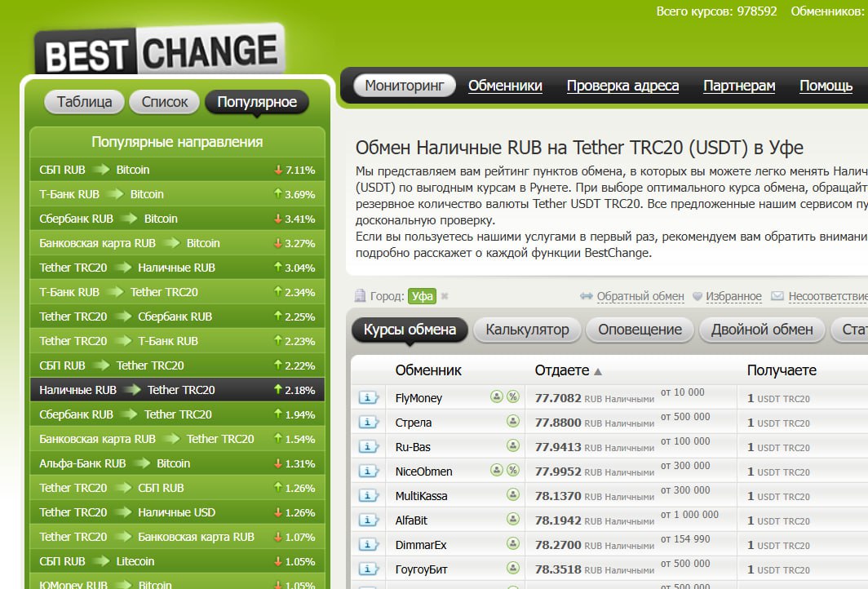
Task: Open the Партнерам menu item
Action: (x=739, y=86)
